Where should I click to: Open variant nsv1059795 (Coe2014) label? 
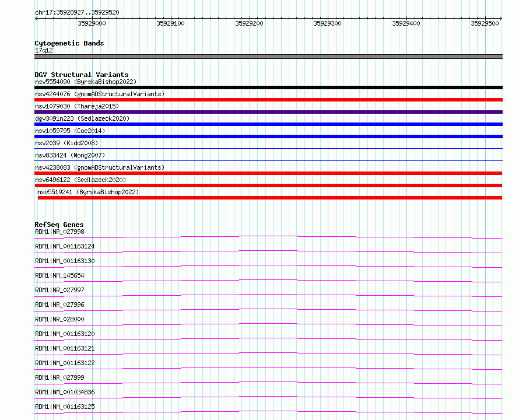coord(70,131)
